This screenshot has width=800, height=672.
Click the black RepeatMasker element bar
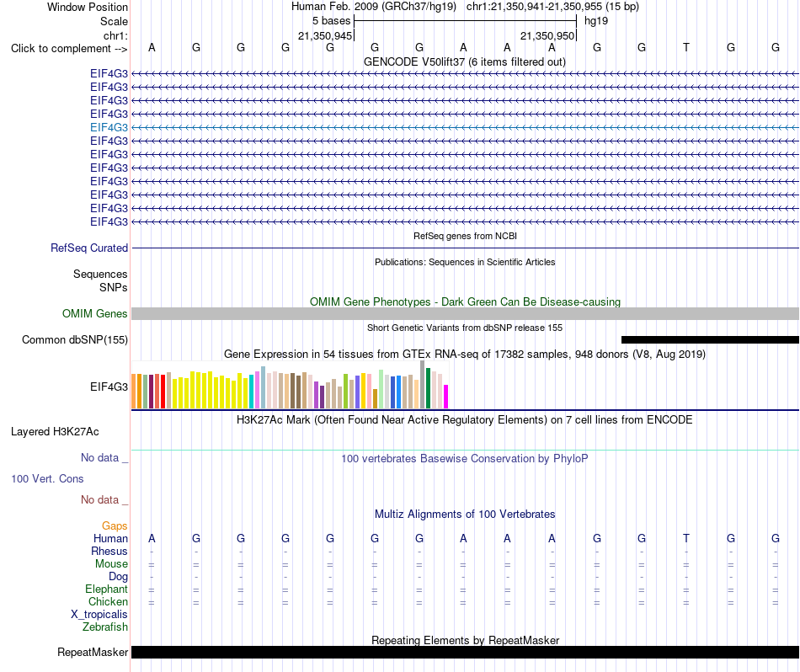465,652
